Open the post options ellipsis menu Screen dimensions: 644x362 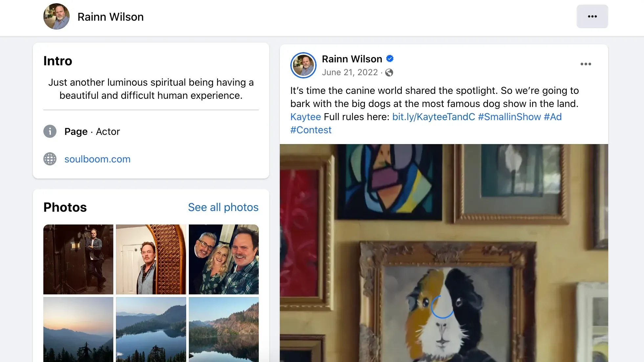[x=586, y=64]
